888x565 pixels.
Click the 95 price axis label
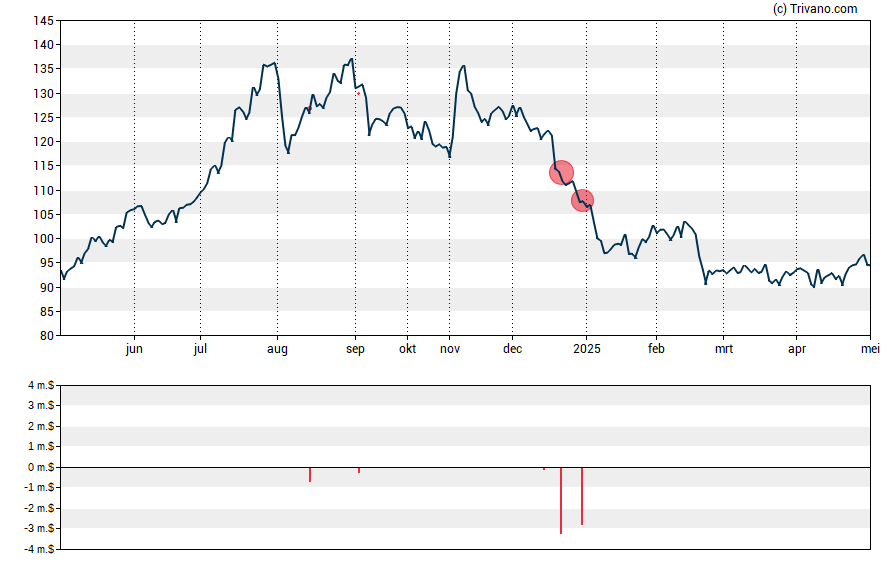pyautogui.click(x=46, y=263)
